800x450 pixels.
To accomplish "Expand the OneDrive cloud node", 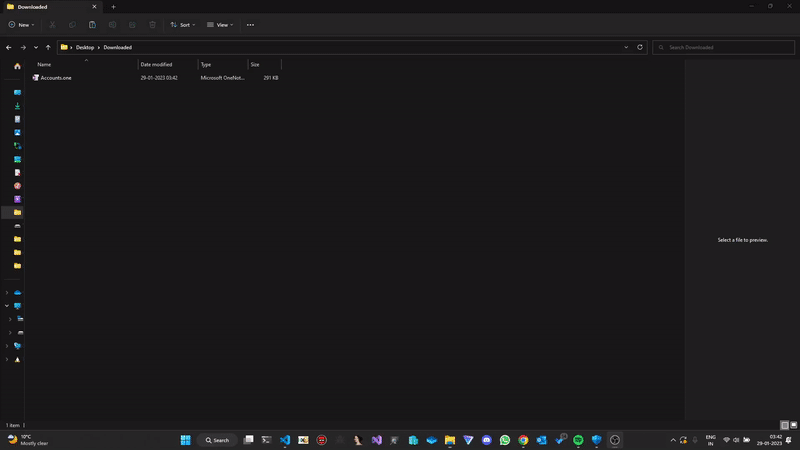I will point(7,293).
